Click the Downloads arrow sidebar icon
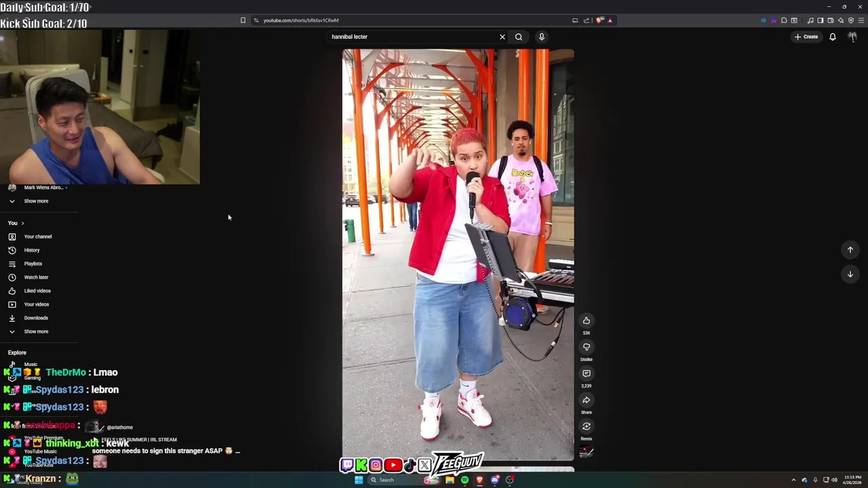The image size is (868, 488). pyautogui.click(x=12, y=318)
